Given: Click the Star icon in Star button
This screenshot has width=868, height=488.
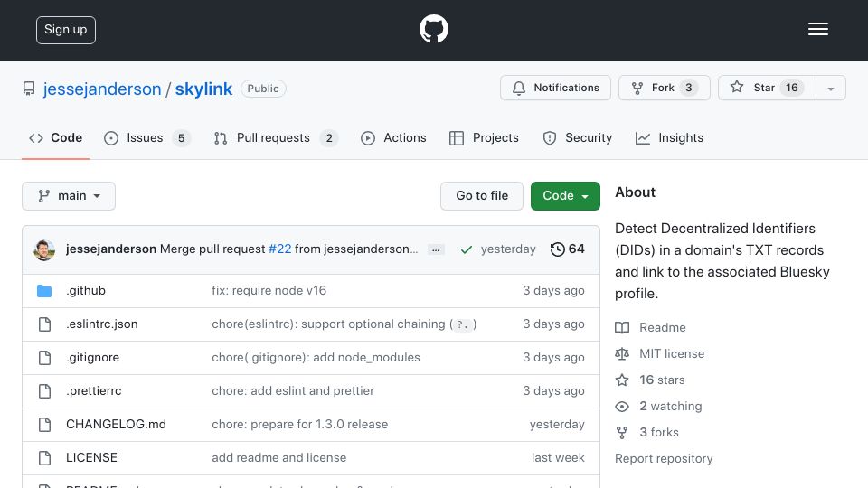Looking at the screenshot, I should coord(736,87).
